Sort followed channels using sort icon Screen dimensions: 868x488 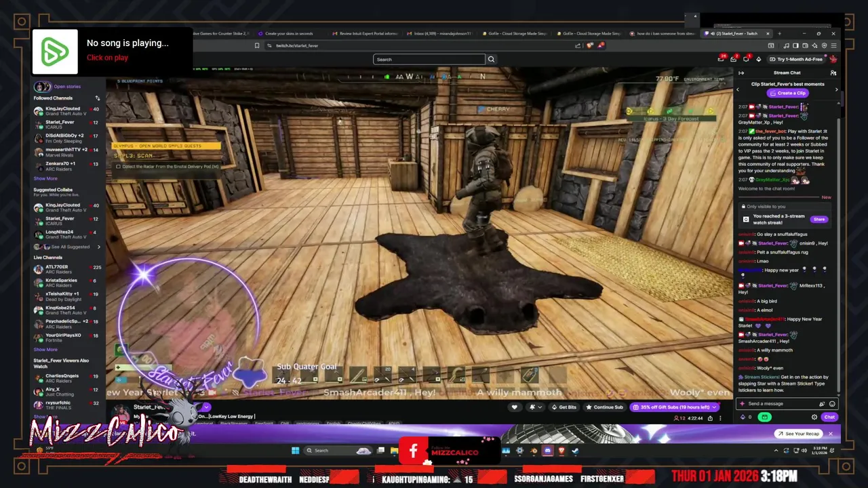coord(97,98)
